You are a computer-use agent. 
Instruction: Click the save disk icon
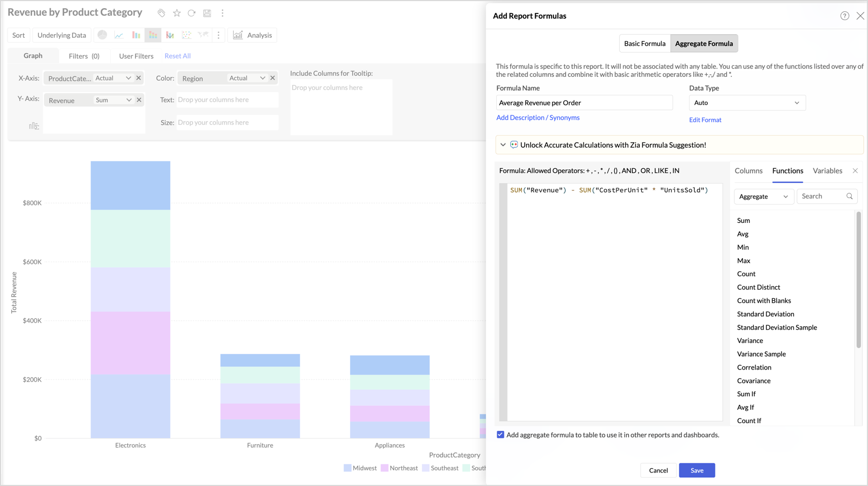click(207, 13)
